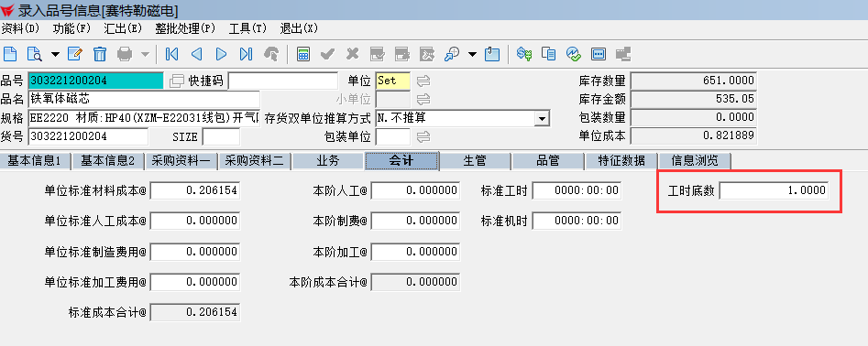Screen dimensions: 868x346
Task: Click the 规格 input field
Action: pos(144,118)
